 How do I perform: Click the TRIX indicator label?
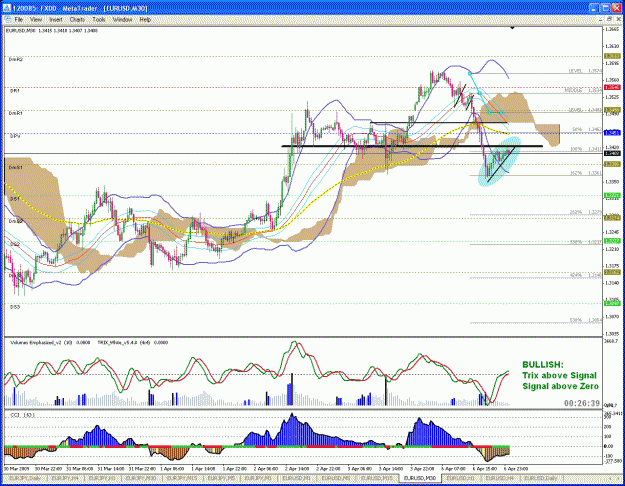tap(133, 342)
